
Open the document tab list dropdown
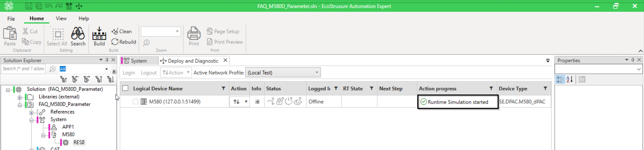click(548, 61)
